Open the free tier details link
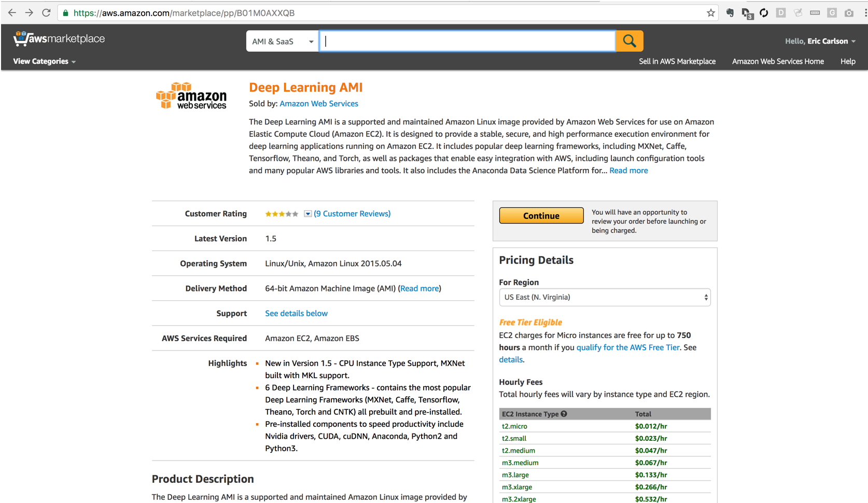This screenshot has width=868, height=503. click(x=511, y=360)
